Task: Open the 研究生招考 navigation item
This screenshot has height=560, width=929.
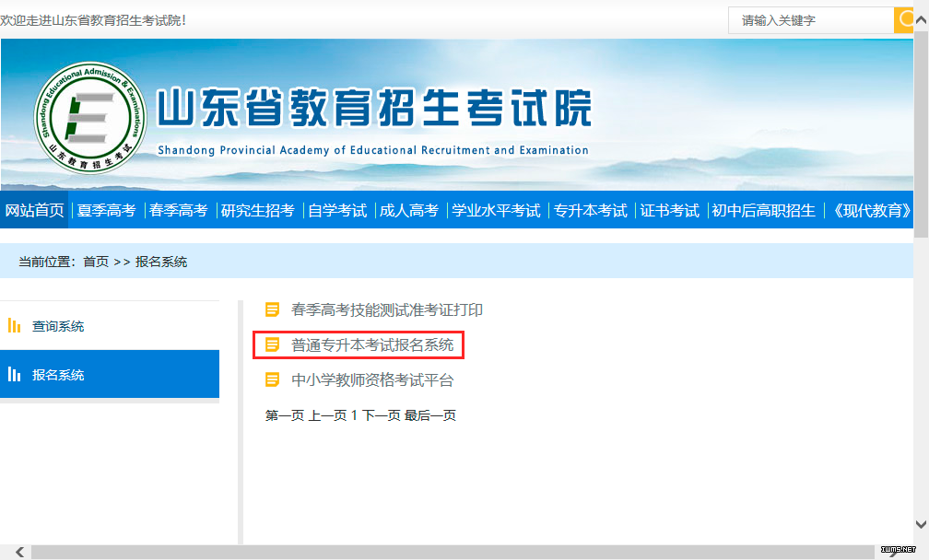Action: [258, 210]
